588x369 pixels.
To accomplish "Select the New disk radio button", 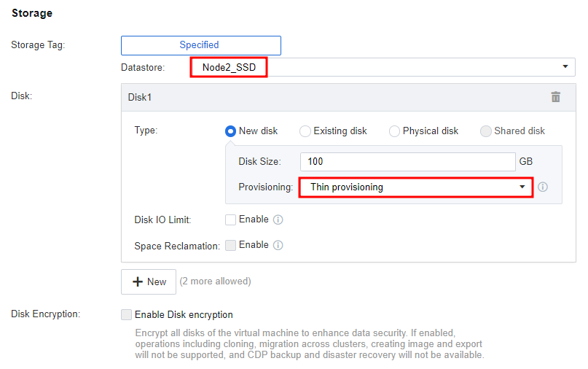I will click(230, 131).
